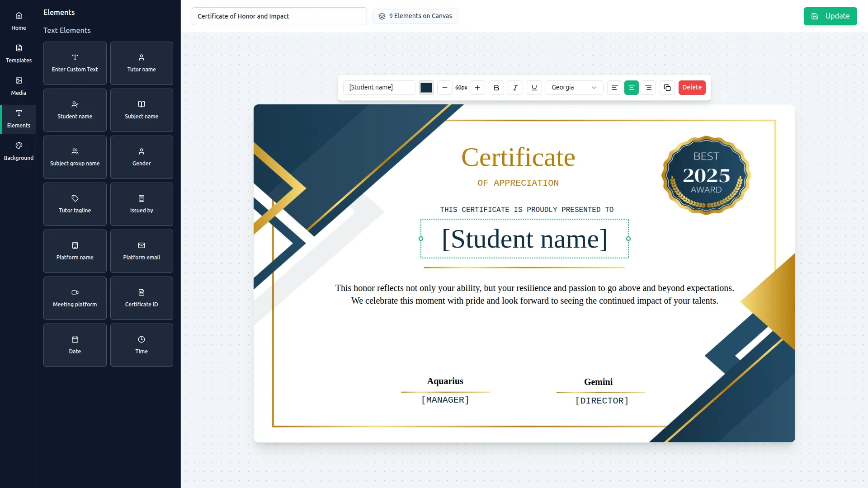
Task: Click the Update button
Action: pyautogui.click(x=830, y=16)
